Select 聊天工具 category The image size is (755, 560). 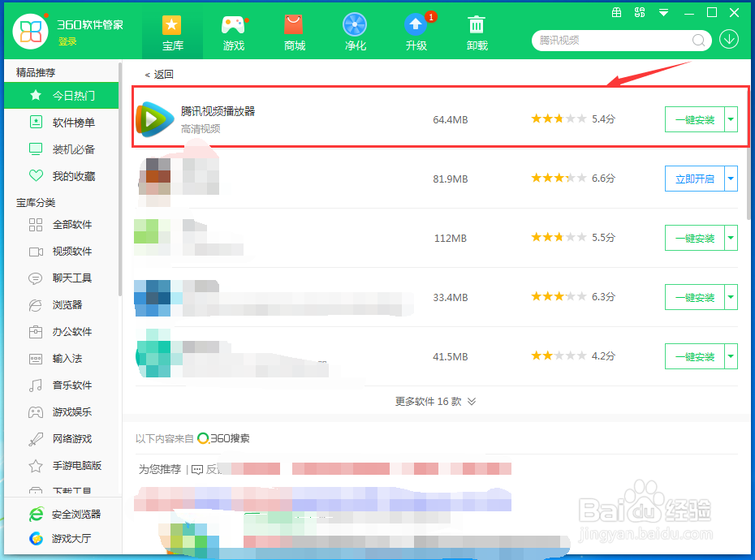click(61, 278)
